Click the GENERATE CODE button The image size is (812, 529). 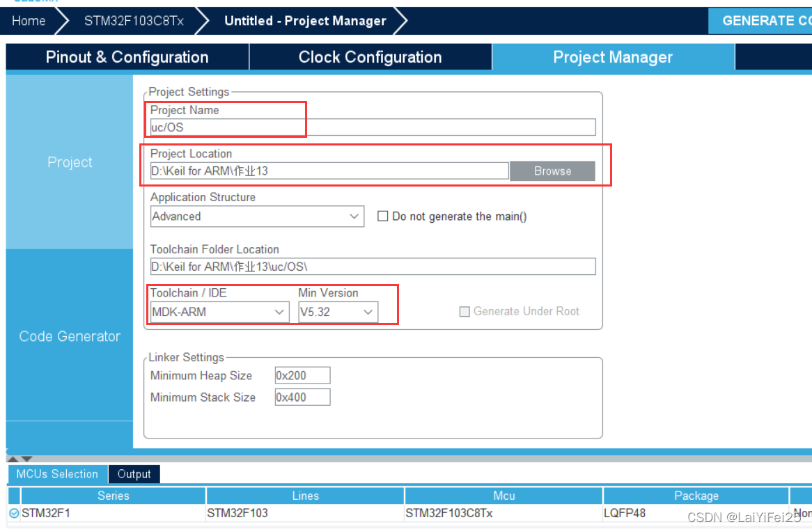click(760, 21)
